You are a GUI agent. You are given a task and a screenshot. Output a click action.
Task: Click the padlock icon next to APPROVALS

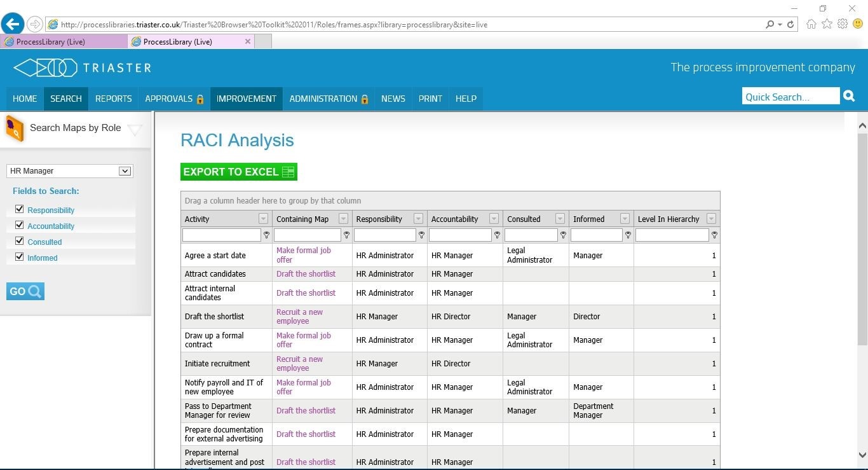pos(199,99)
